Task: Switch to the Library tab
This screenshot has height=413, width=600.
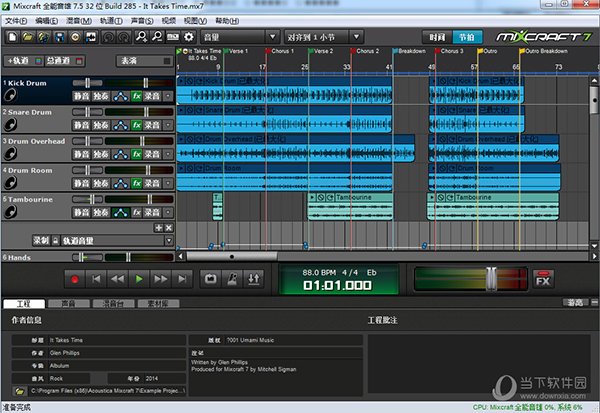Action: point(158,304)
